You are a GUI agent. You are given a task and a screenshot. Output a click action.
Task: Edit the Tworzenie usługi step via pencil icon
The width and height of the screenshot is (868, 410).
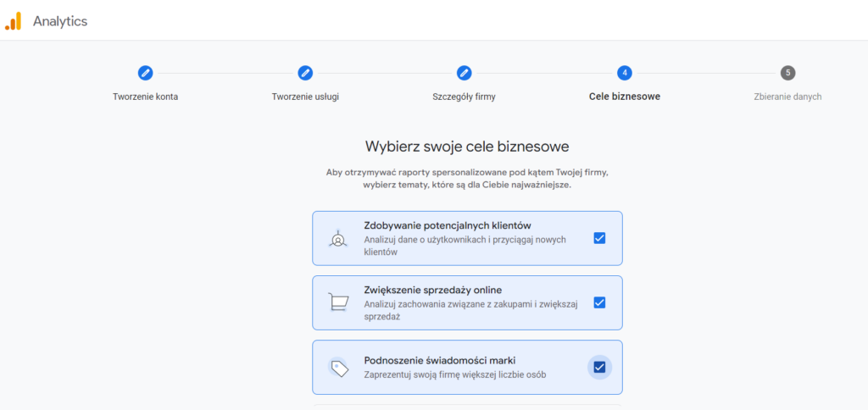tap(305, 73)
